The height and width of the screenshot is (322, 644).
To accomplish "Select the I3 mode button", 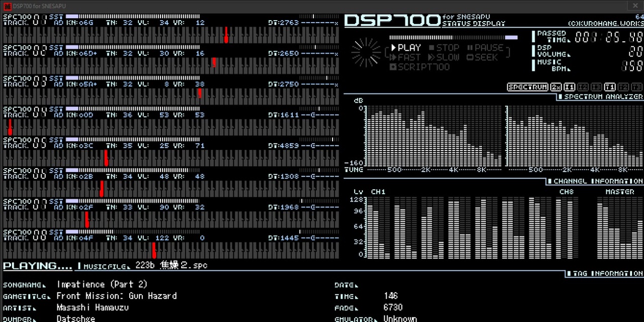I will click(596, 87).
